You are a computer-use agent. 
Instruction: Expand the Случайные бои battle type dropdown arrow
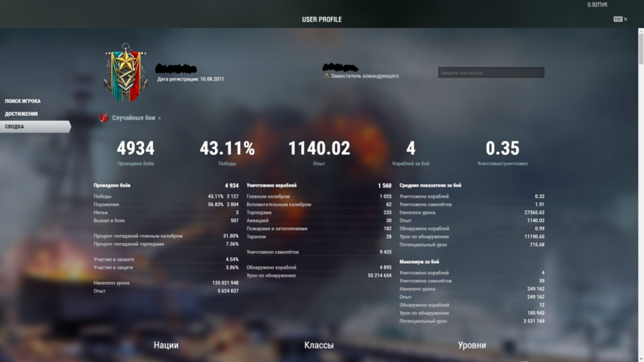click(x=159, y=118)
